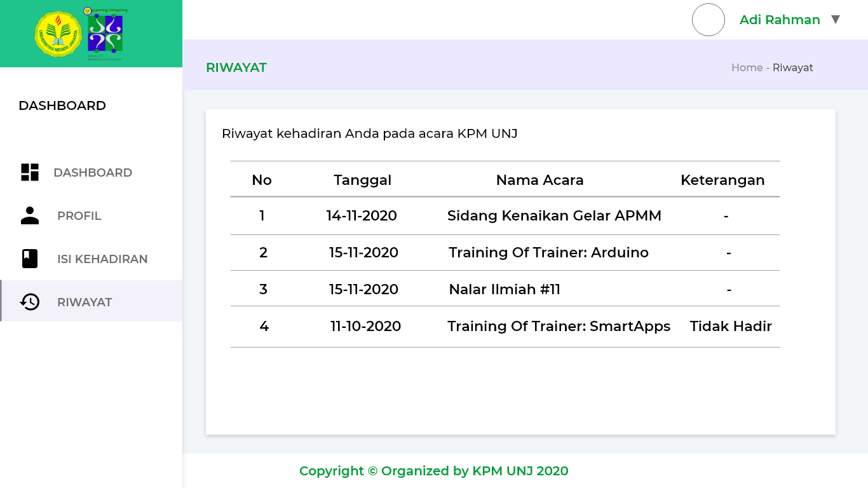Click the Home breadcrumb link
The width and height of the screenshot is (868, 488).
(x=747, y=68)
